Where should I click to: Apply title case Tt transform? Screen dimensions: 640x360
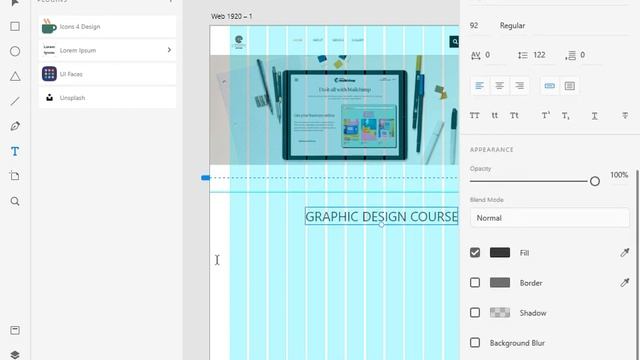514,116
